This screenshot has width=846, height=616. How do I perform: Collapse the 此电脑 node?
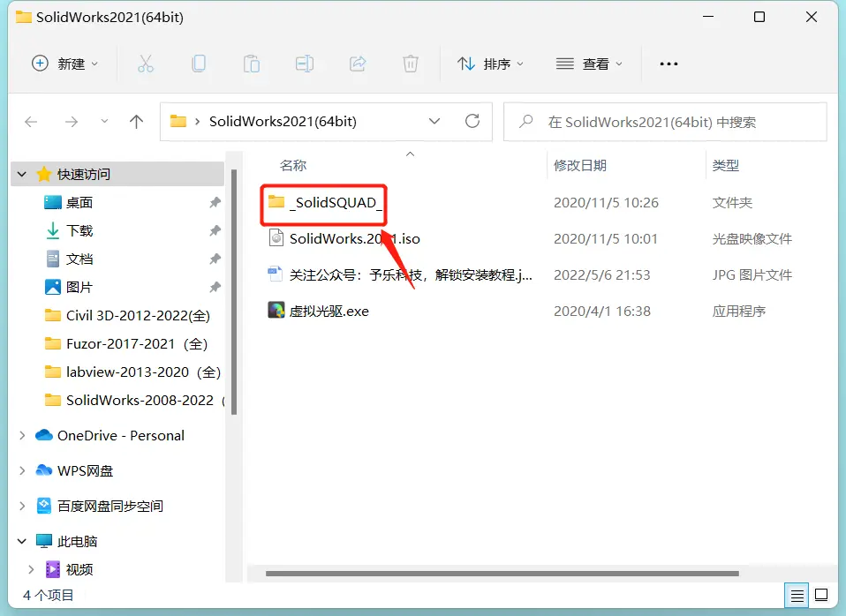coord(21,541)
